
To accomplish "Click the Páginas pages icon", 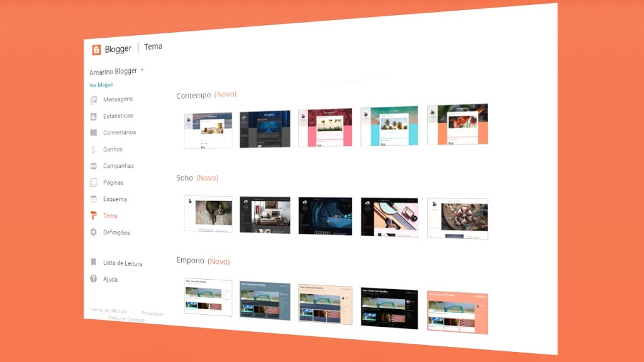I will tap(94, 183).
